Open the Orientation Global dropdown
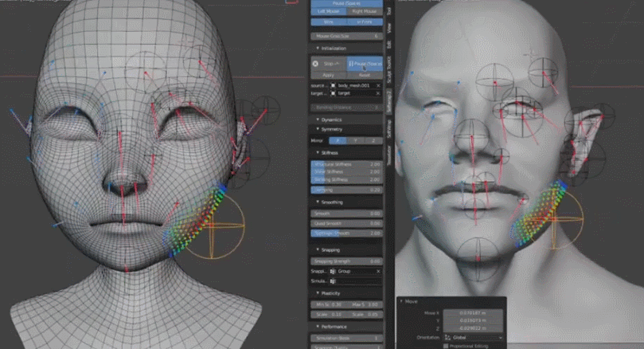 [473, 338]
